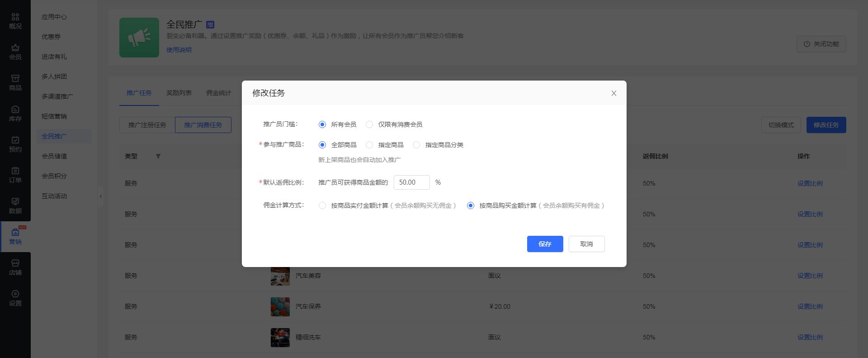
Task: Open 短信营销 in the submenu
Action: pyautogui.click(x=54, y=116)
